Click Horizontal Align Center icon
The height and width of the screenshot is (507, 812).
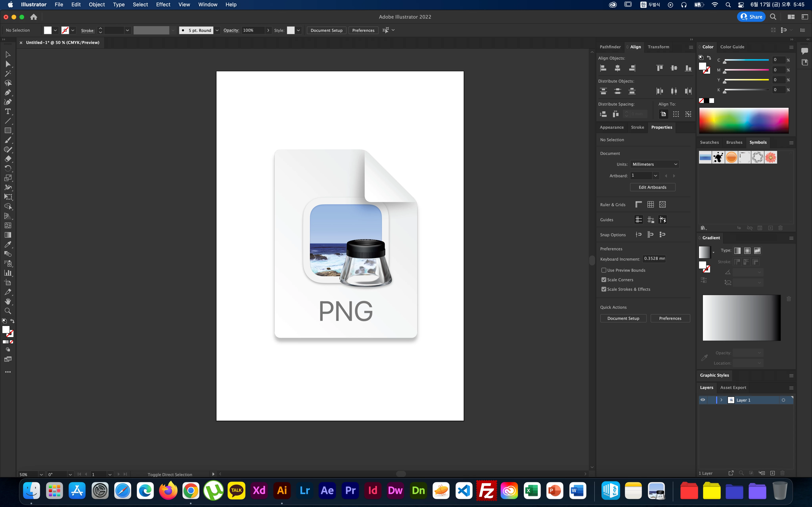(x=617, y=68)
